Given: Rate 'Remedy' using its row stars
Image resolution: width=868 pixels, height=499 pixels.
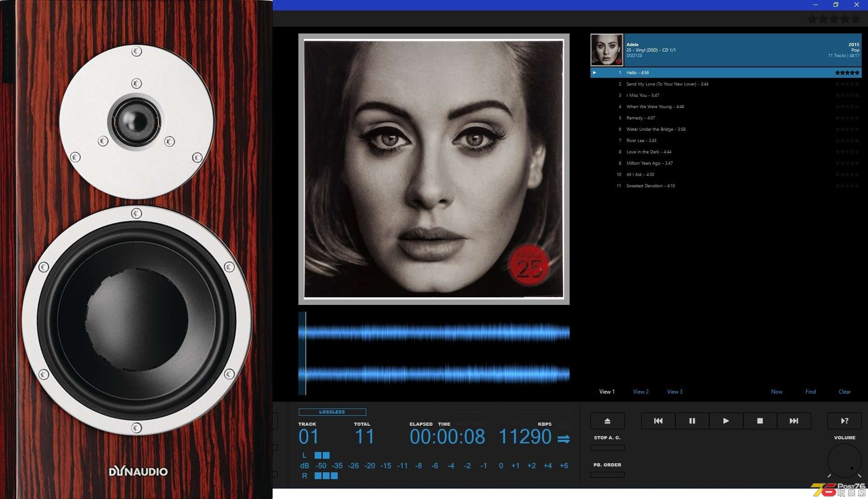Looking at the screenshot, I should coord(847,118).
